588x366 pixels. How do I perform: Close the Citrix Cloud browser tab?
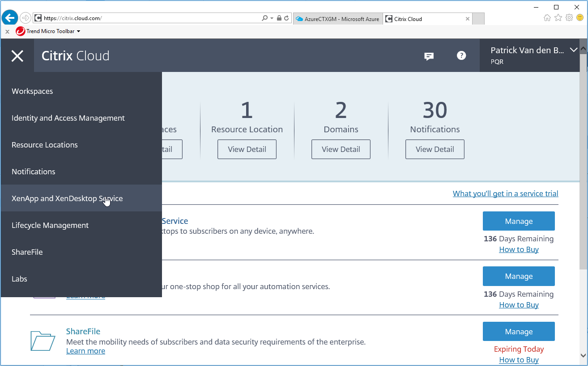[x=468, y=19]
